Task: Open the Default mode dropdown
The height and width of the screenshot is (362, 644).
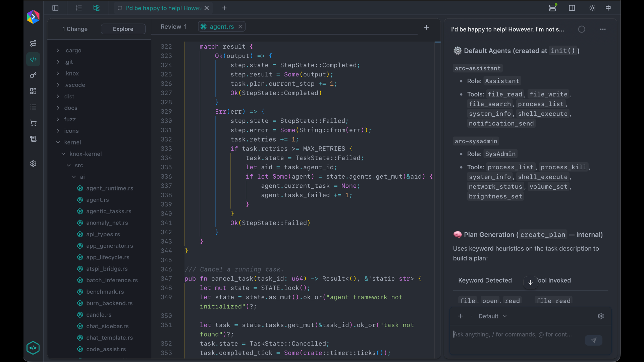Action: (492, 316)
